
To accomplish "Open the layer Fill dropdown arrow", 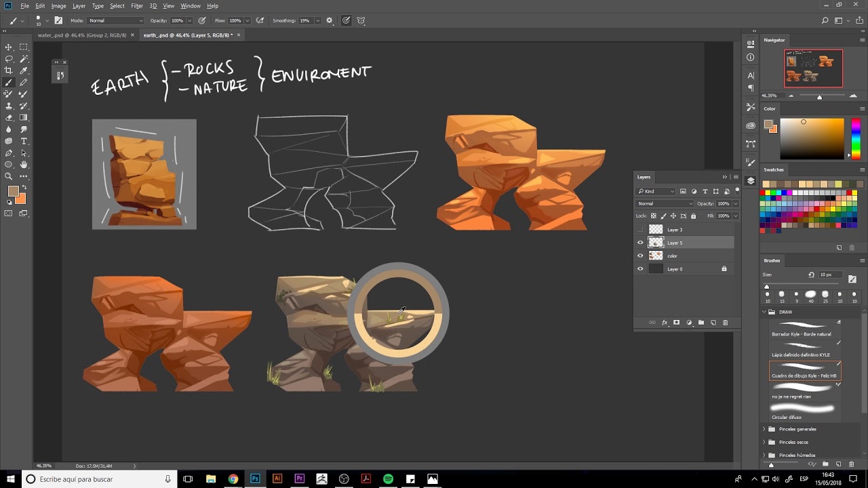I will click(736, 216).
